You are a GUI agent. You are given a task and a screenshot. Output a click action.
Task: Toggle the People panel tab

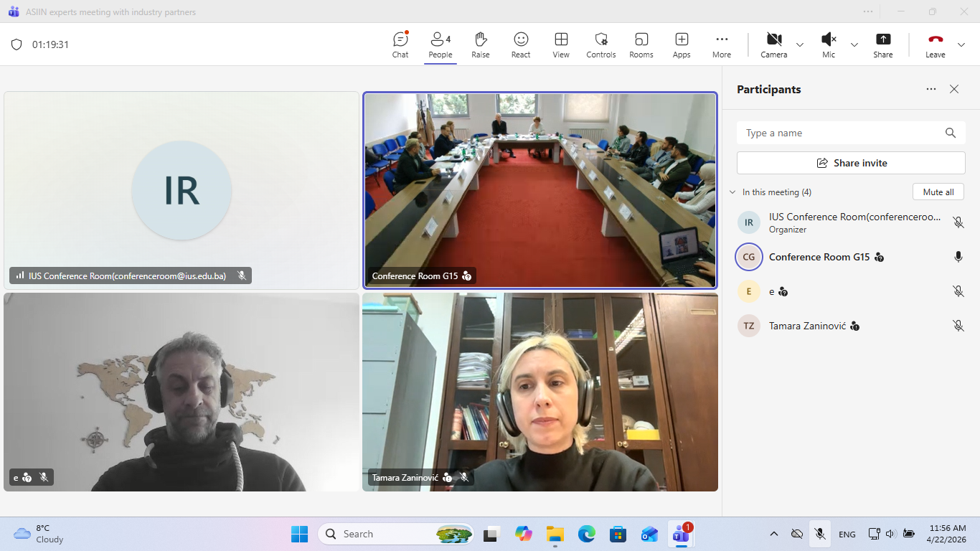pyautogui.click(x=440, y=44)
